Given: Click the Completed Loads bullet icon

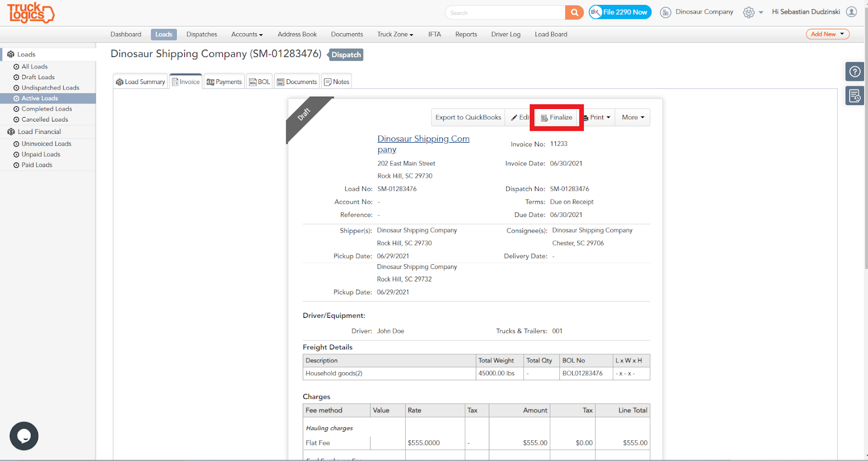Looking at the screenshot, I should (x=16, y=109).
